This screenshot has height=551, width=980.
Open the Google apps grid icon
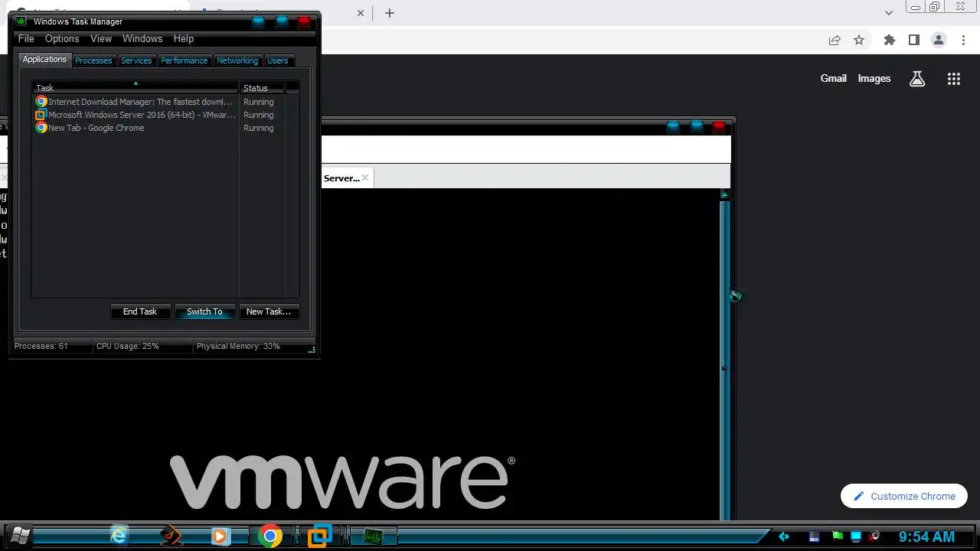pos(953,78)
